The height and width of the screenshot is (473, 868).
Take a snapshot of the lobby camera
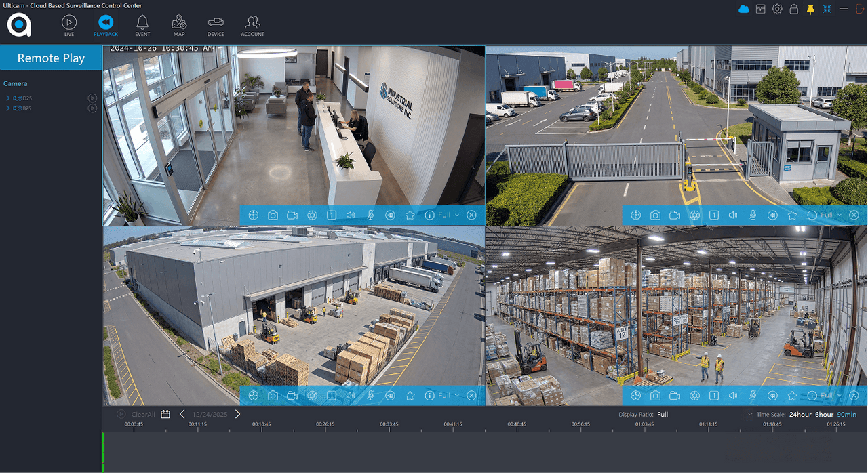point(273,215)
